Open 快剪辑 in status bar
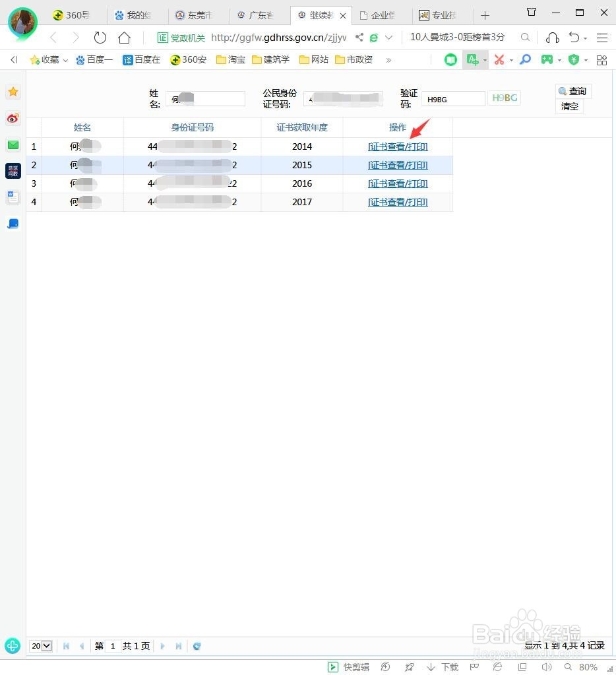This screenshot has width=616, height=675. coord(348,667)
